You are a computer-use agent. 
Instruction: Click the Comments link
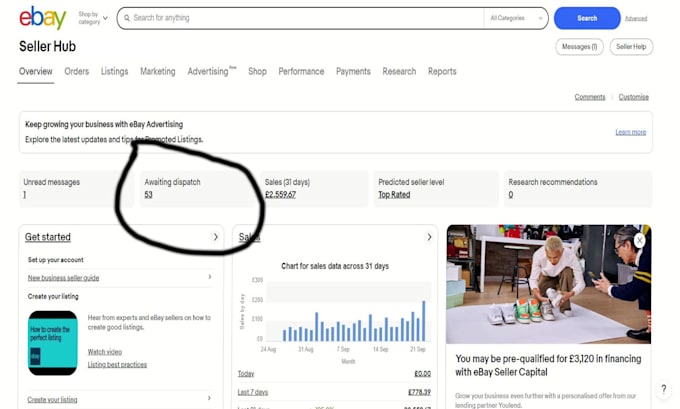click(x=590, y=97)
